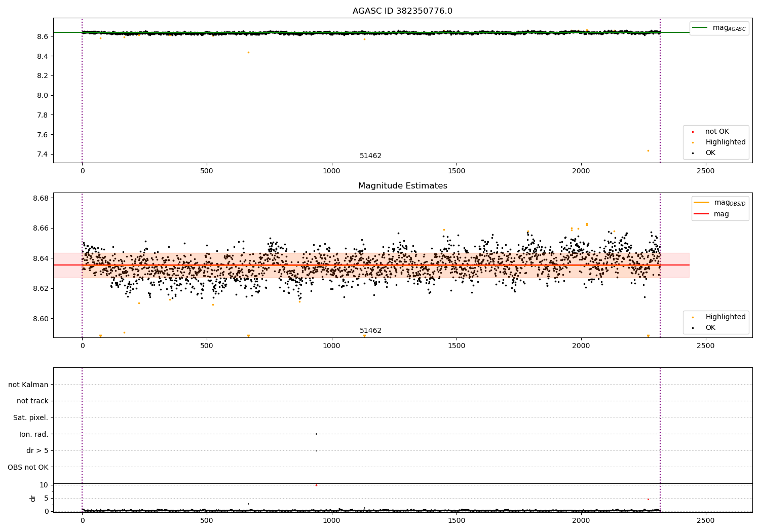760x532 pixels.
Task: Click 'Highlighted' in the Magnitude Estimates legend
Action: pyautogui.click(x=719, y=317)
